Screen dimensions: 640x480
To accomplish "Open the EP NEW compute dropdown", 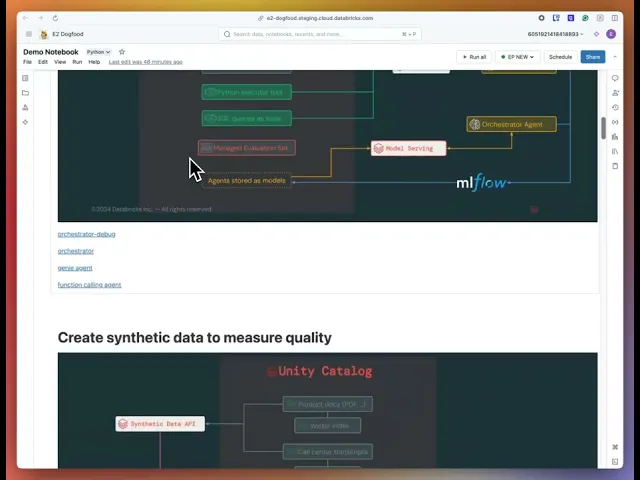I will tap(518, 57).
